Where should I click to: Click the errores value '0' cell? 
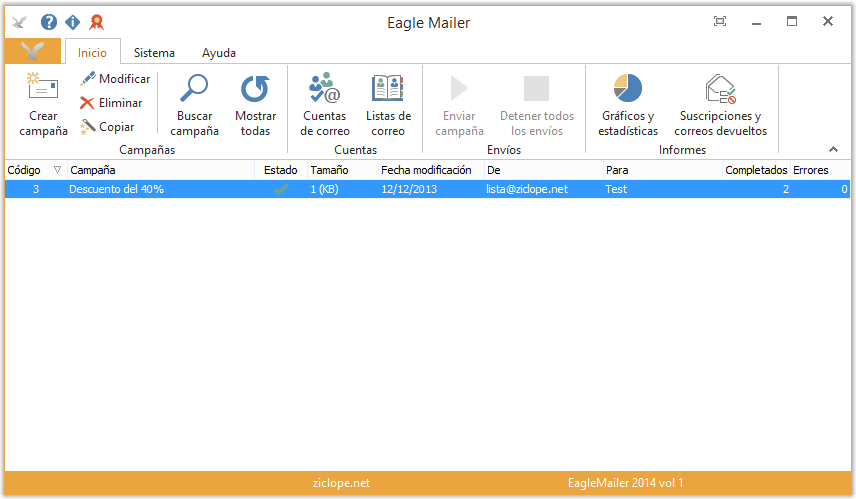844,189
